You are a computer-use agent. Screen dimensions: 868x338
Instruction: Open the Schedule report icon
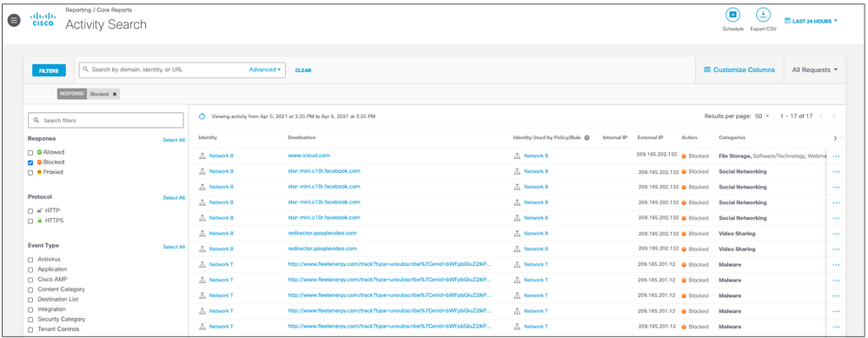(732, 15)
